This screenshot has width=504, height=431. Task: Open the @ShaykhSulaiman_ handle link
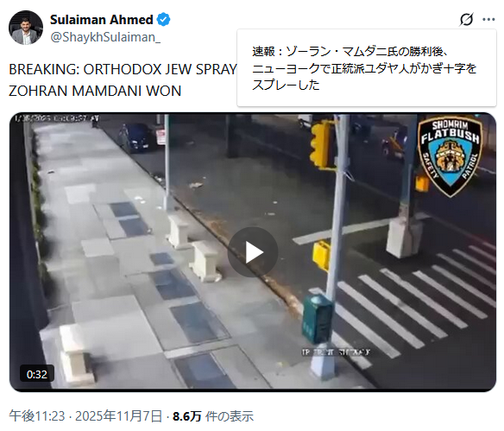pyautogui.click(x=105, y=37)
